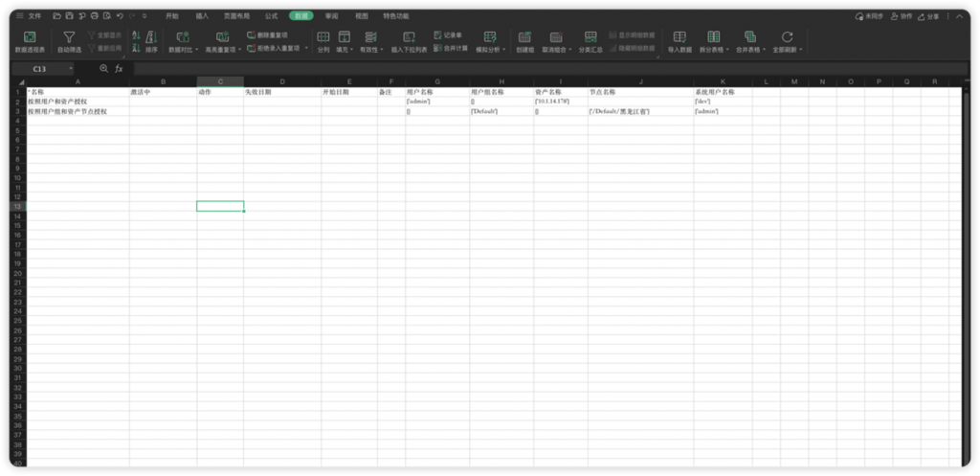Switch to the 页面布局 tab
The image size is (980, 476).
click(237, 15)
